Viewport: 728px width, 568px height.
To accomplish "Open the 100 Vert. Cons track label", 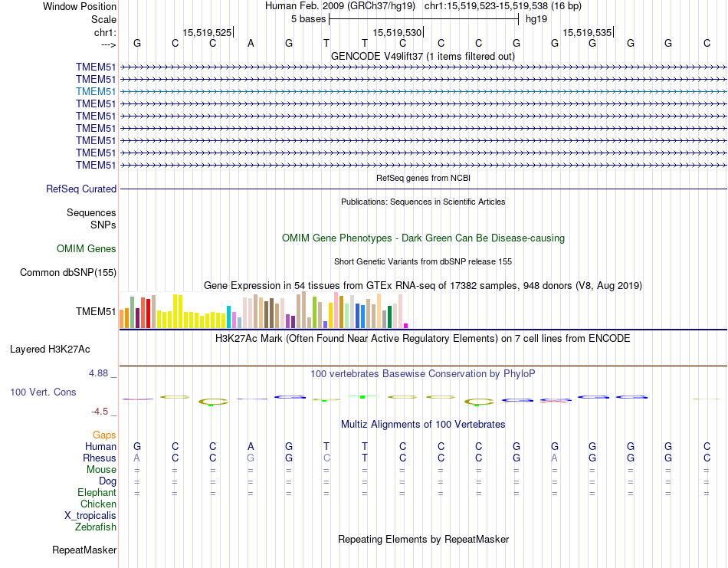I will coord(43,392).
